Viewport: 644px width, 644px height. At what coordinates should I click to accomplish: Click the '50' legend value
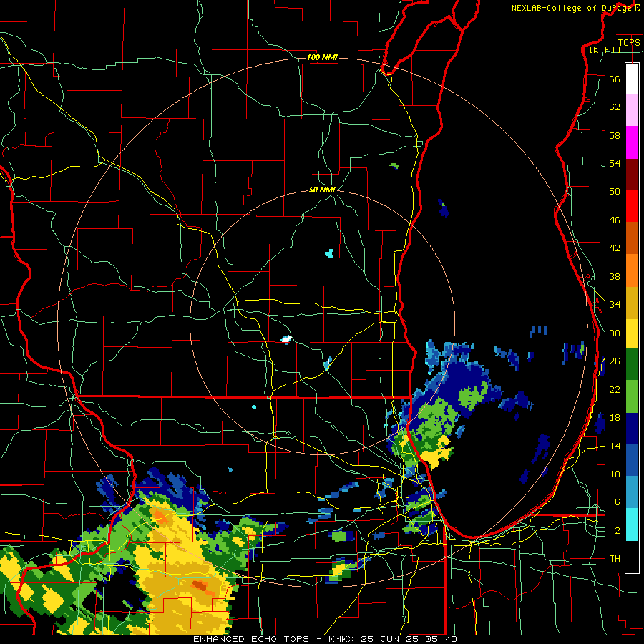[615, 192]
